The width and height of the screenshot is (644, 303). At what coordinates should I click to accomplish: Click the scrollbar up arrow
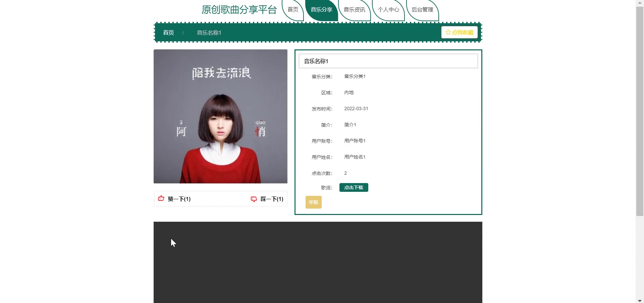click(x=640, y=3)
